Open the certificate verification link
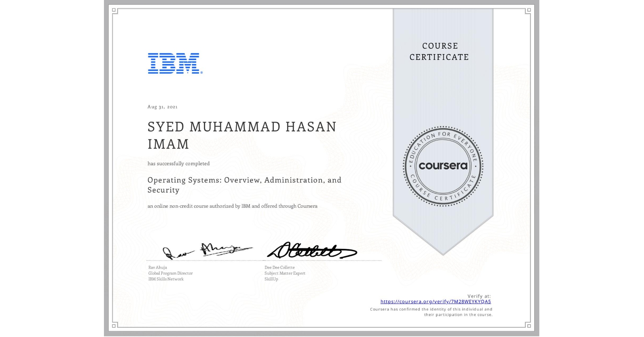Screen dimensions: 644x337 click(x=436, y=301)
